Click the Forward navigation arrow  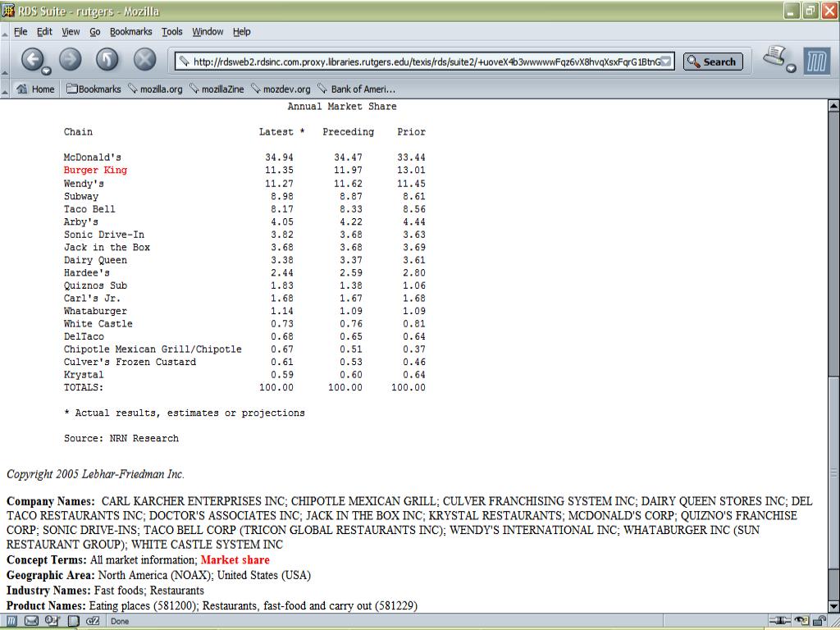pos(71,59)
